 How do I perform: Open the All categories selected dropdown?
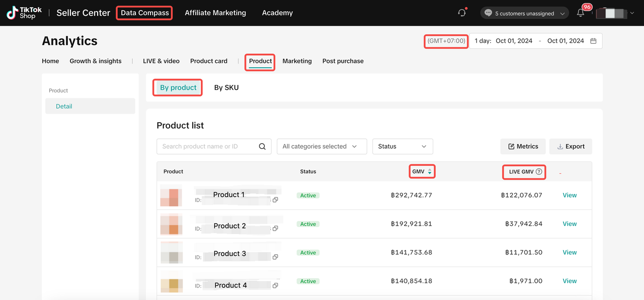(321, 147)
